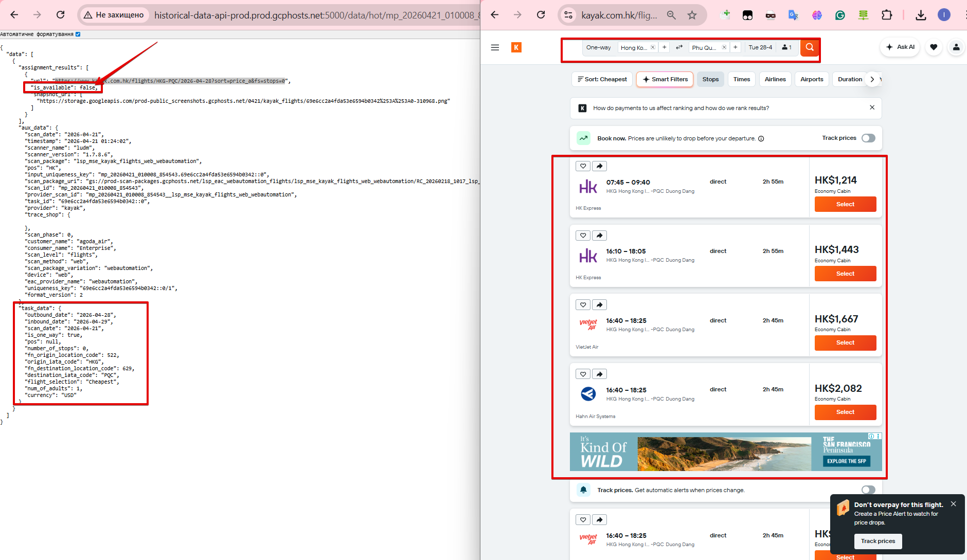
Task: Save the HK$2,082 Hahn Air flight
Action: point(583,374)
